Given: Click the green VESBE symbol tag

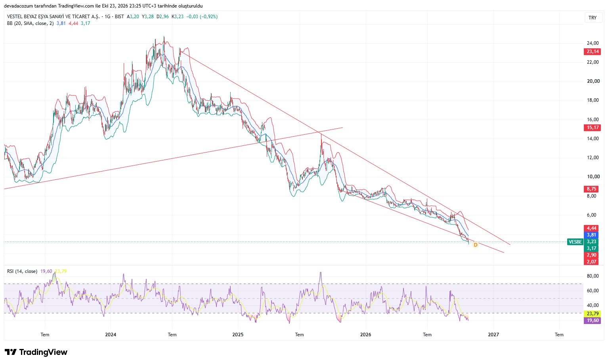Looking at the screenshot, I should pyautogui.click(x=575, y=242).
